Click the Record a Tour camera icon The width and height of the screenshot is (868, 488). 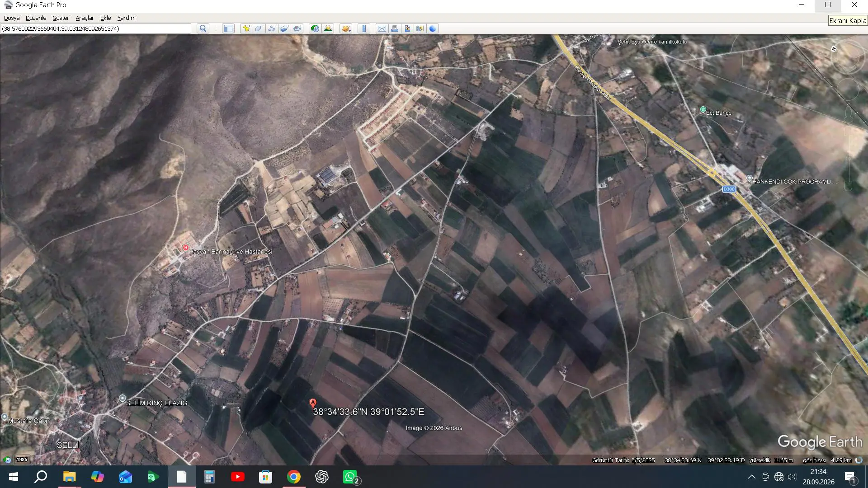[x=297, y=28]
